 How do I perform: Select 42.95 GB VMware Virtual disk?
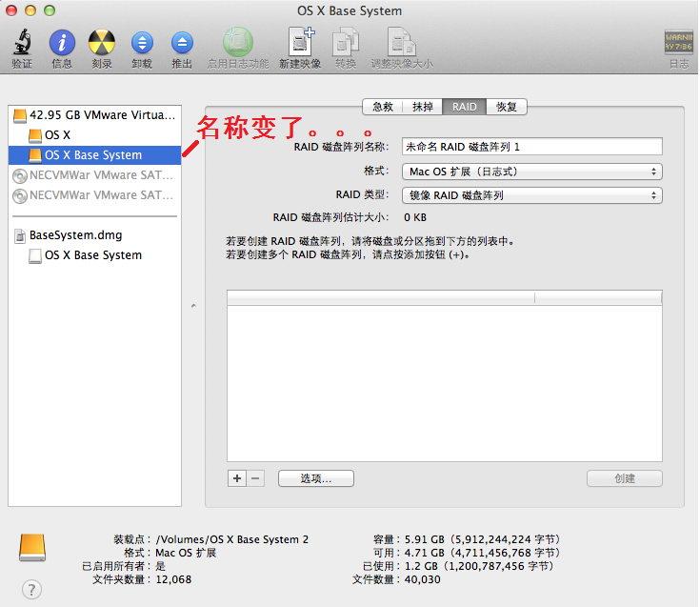[x=94, y=115]
